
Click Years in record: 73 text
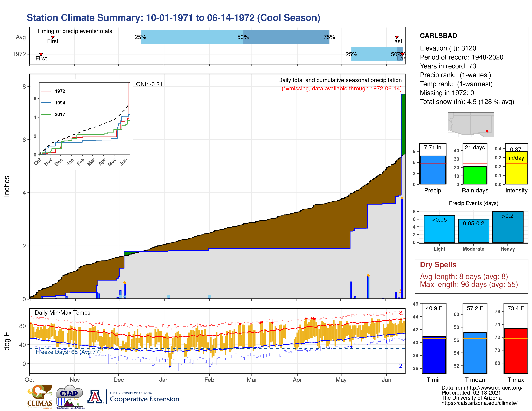click(448, 66)
